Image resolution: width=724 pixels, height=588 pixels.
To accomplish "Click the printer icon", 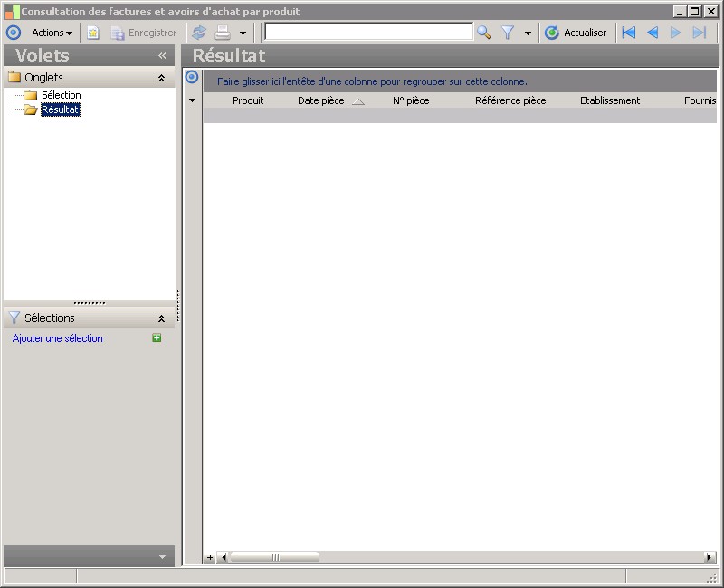I will tap(223, 33).
